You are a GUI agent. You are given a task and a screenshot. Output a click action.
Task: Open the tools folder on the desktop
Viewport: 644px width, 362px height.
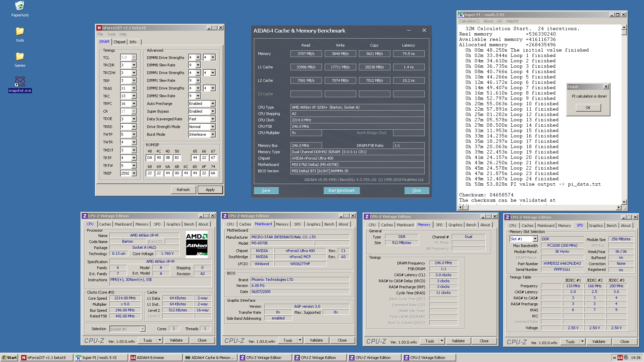point(20,34)
